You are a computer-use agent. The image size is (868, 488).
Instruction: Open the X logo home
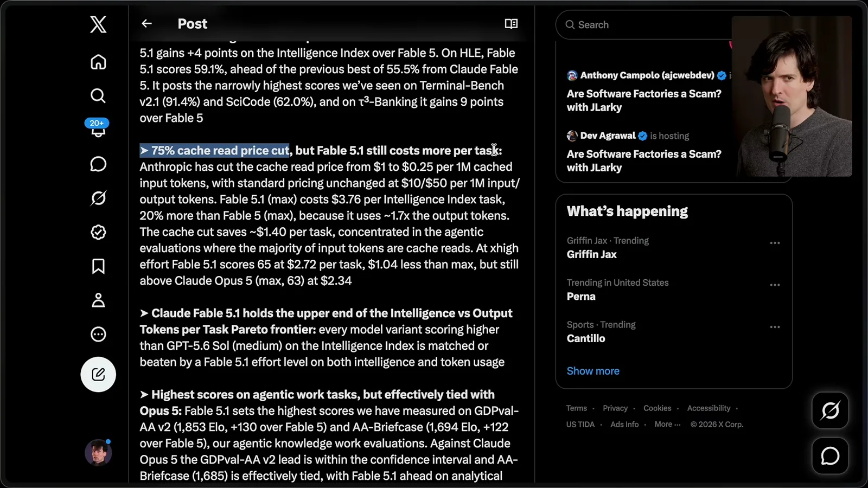[x=98, y=24]
